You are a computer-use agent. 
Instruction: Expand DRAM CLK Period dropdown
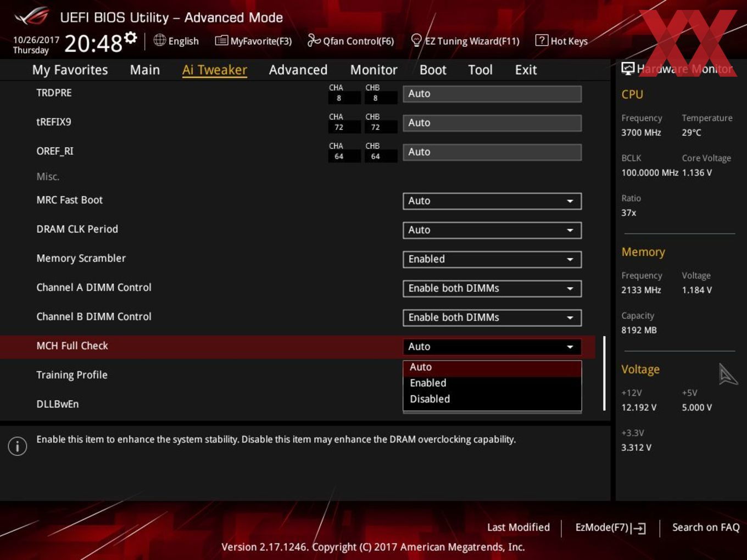(x=492, y=230)
